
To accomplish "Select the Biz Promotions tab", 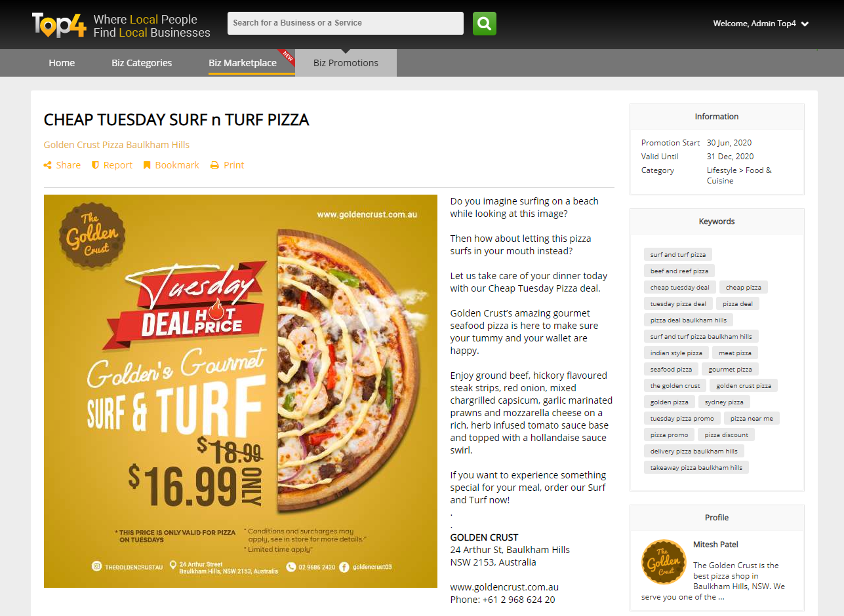I will click(346, 63).
